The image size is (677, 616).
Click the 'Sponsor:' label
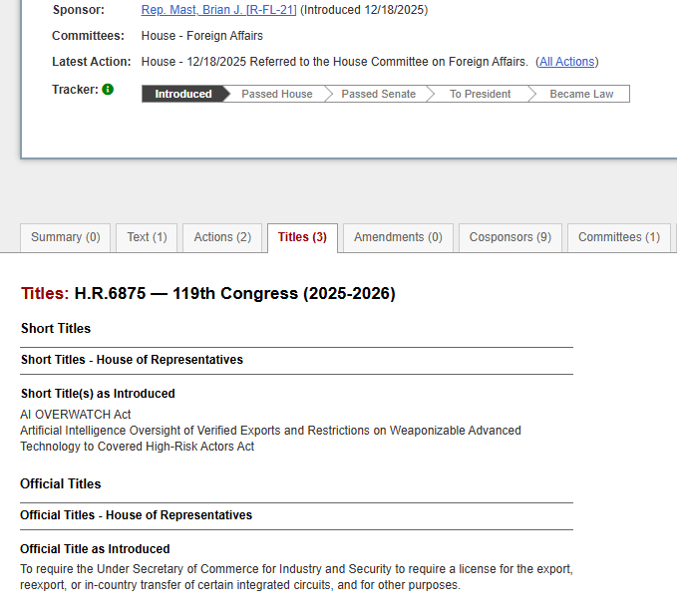[79, 10]
